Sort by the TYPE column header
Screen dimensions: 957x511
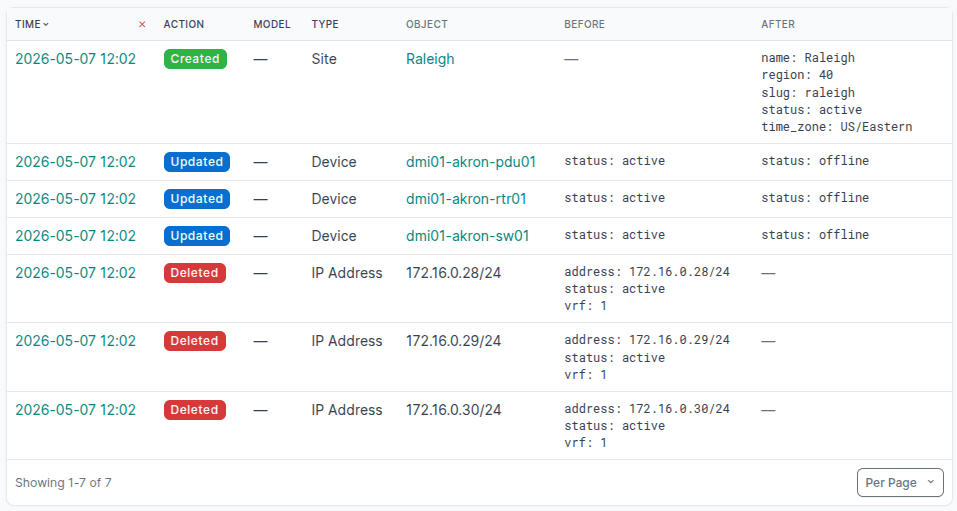(x=325, y=24)
